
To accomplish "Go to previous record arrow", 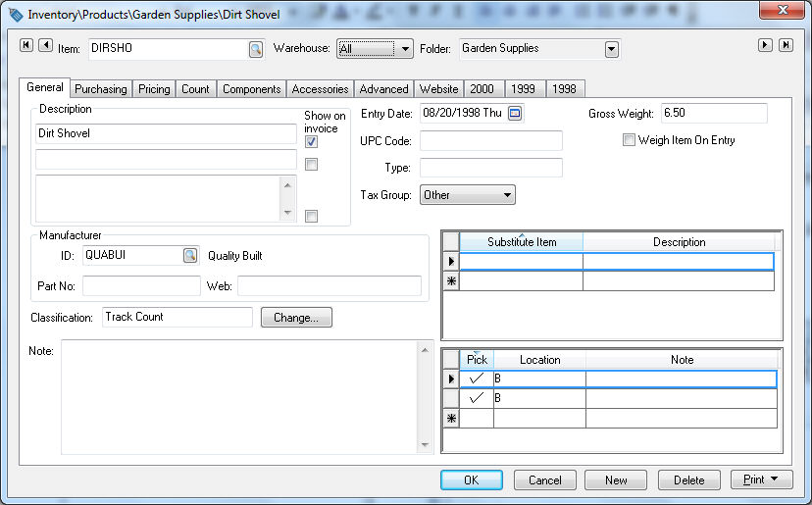I will pyautogui.click(x=45, y=45).
